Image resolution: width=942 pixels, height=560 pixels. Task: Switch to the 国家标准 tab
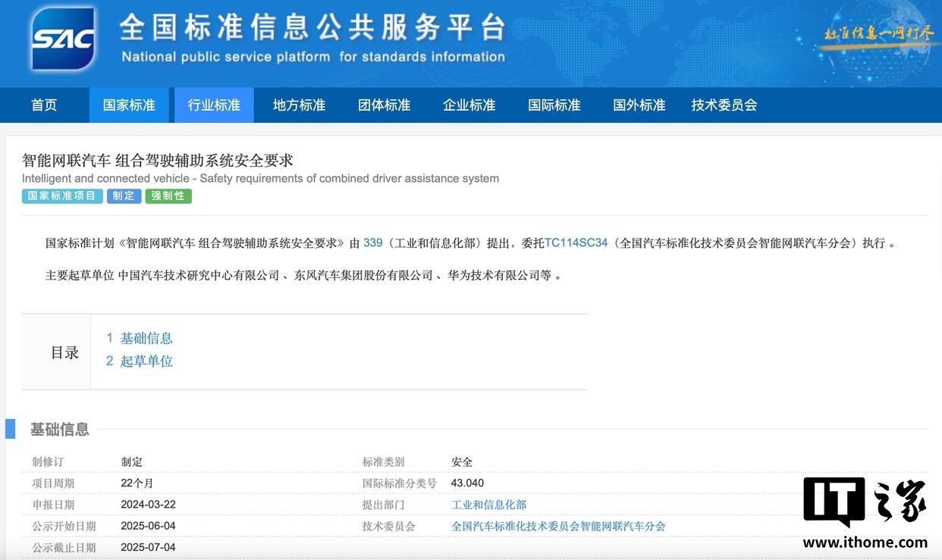(x=129, y=105)
